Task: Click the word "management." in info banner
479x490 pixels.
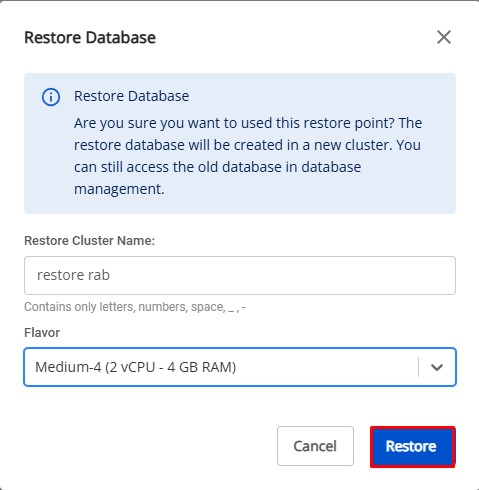Action: tap(119, 189)
